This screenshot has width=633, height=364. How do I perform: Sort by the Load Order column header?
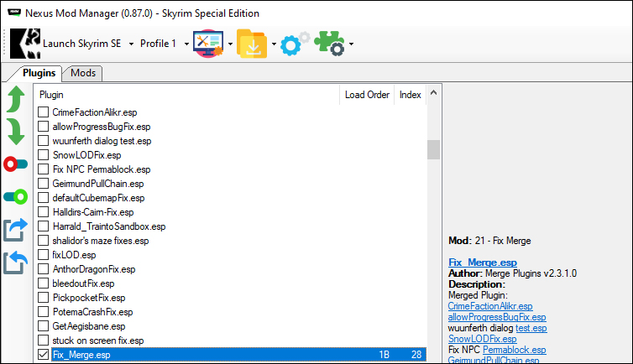(x=367, y=95)
